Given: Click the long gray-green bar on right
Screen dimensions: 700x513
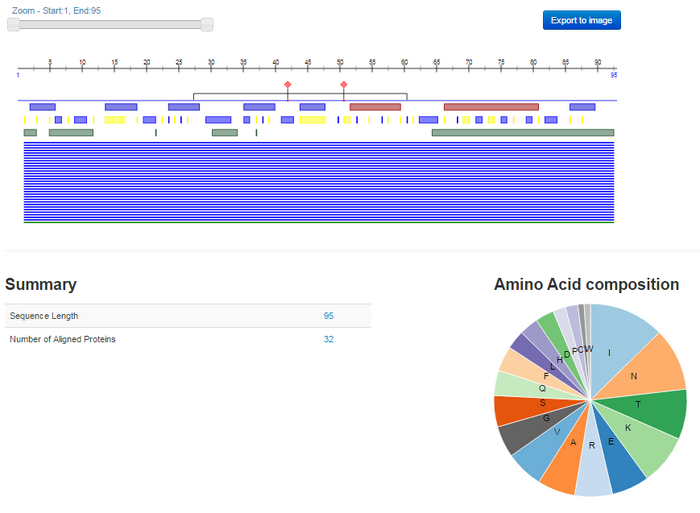Looking at the screenshot, I should (x=522, y=132).
